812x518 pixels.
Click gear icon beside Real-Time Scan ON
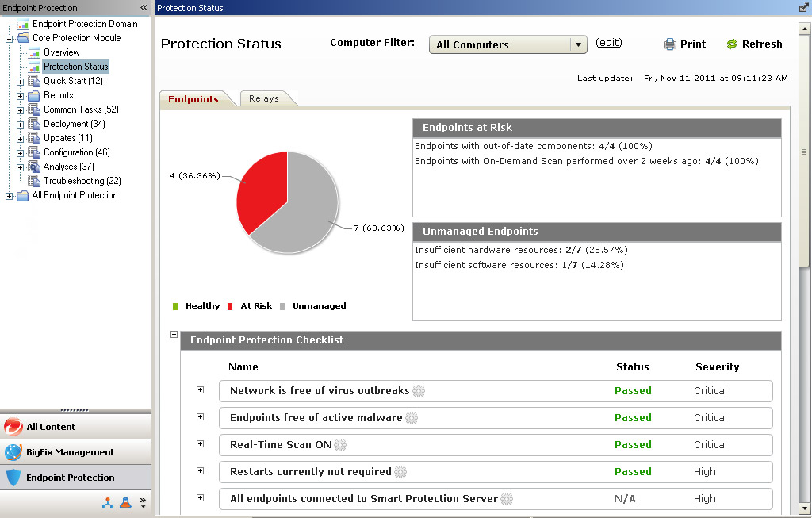(341, 445)
